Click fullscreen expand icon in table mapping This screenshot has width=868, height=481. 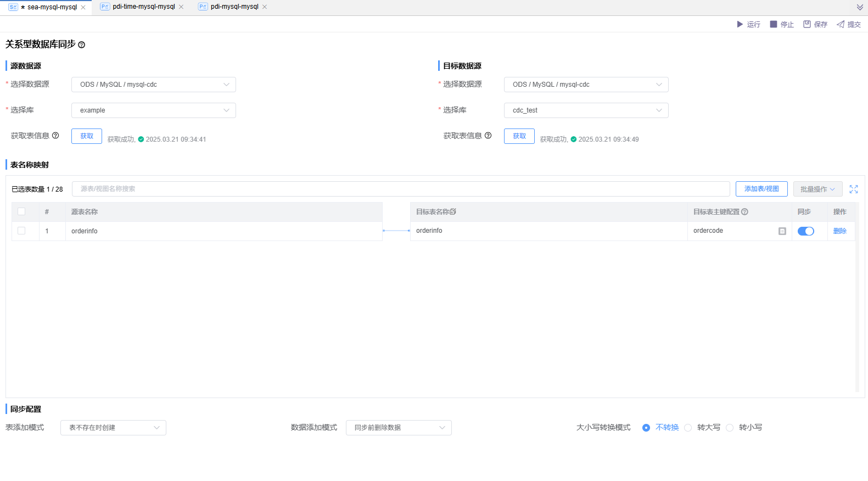853,189
